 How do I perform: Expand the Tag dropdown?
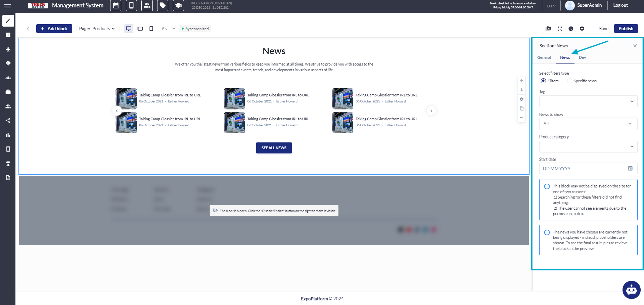tap(588, 101)
